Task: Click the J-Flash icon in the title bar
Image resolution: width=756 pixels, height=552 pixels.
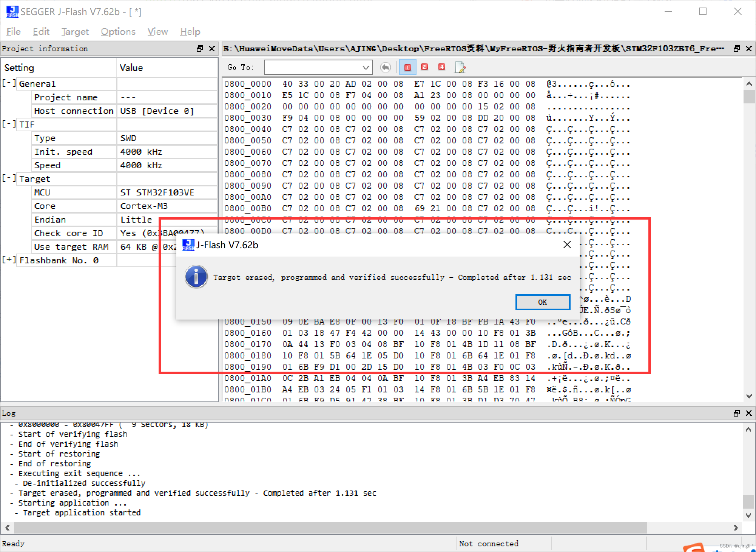Action: coord(12,11)
